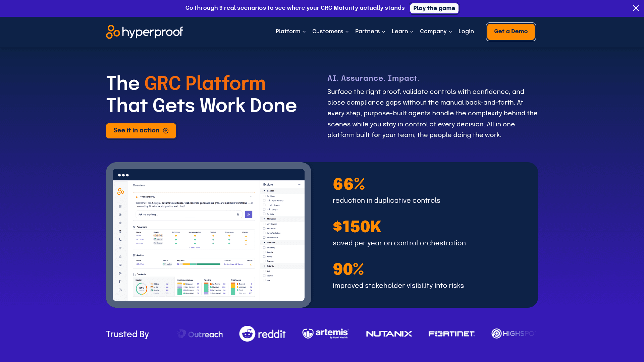Dismiss the top announcement banner
The height and width of the screenshot is (362, 644).
[636, 8]
